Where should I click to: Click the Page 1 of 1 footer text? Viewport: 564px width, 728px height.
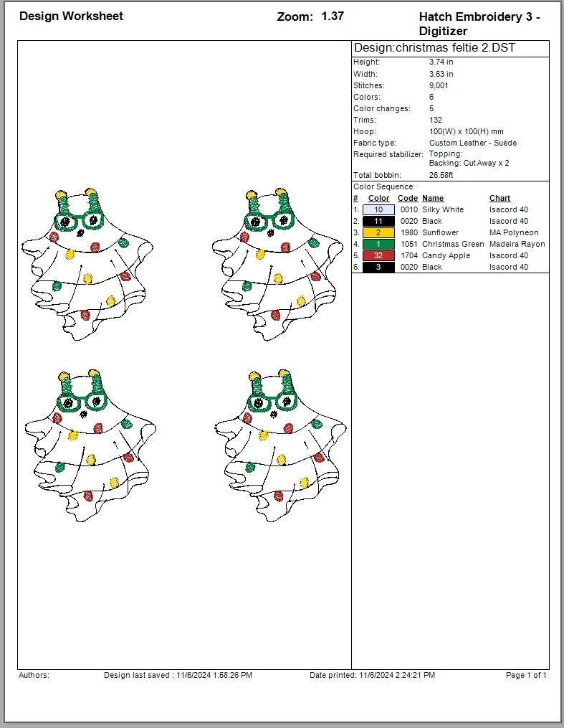pos(526,675)
